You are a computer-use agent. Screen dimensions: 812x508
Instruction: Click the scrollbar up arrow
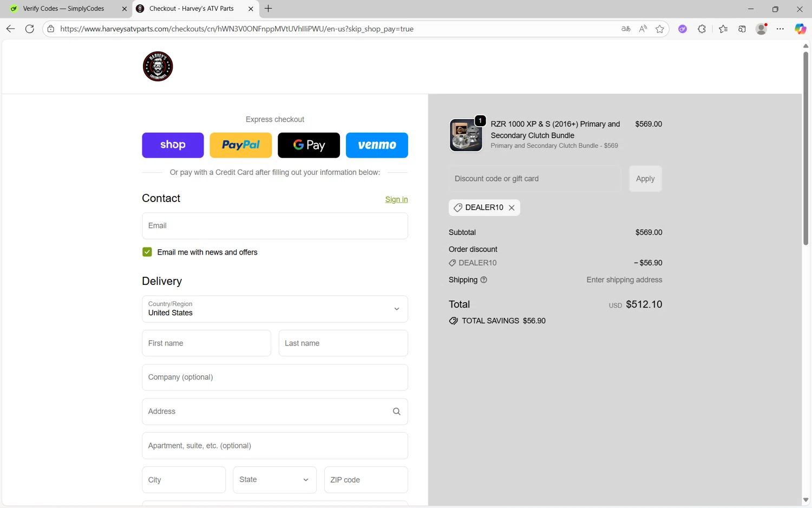pos(806,46)
